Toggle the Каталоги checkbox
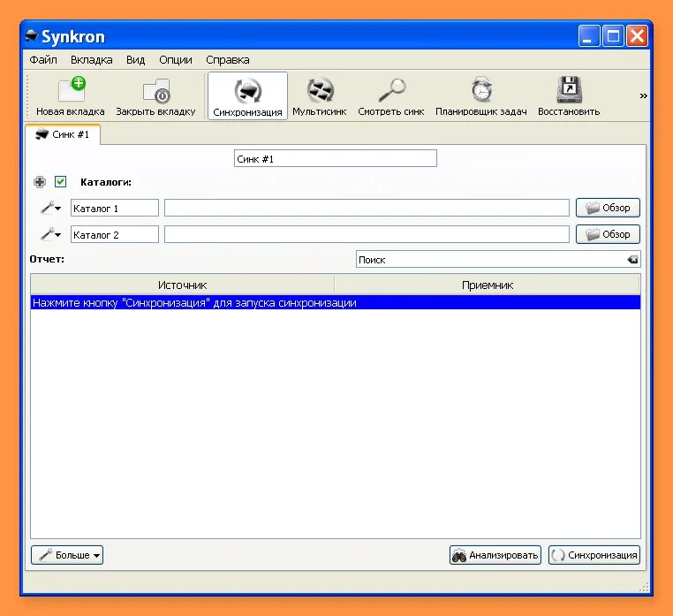This screenshot has width=673, height=616. [61, 182]
